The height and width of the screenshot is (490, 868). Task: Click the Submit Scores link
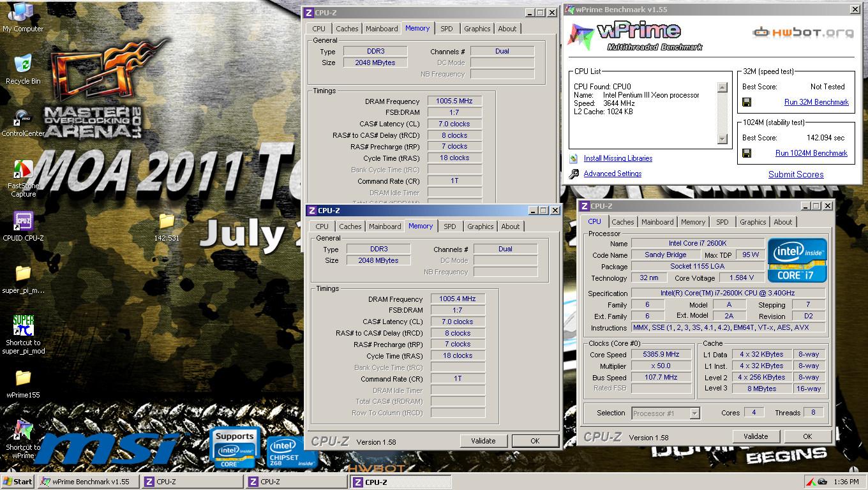click(x=796, y=174)
